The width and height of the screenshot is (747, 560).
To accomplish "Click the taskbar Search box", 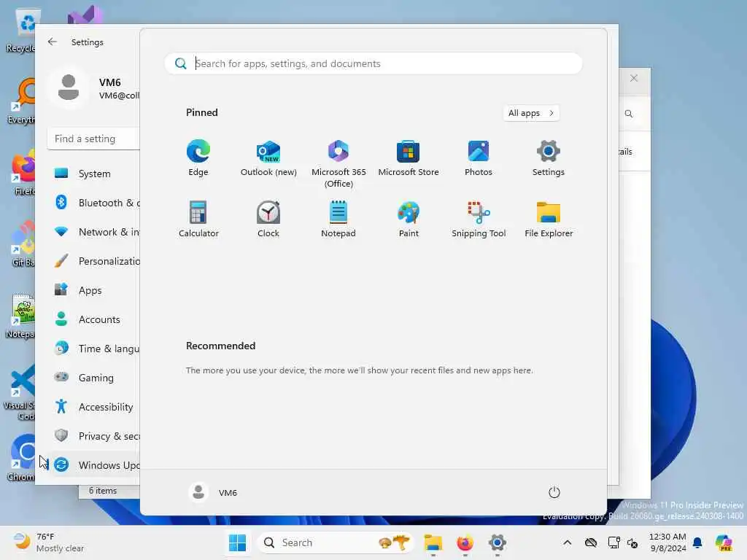I will 335,542.
